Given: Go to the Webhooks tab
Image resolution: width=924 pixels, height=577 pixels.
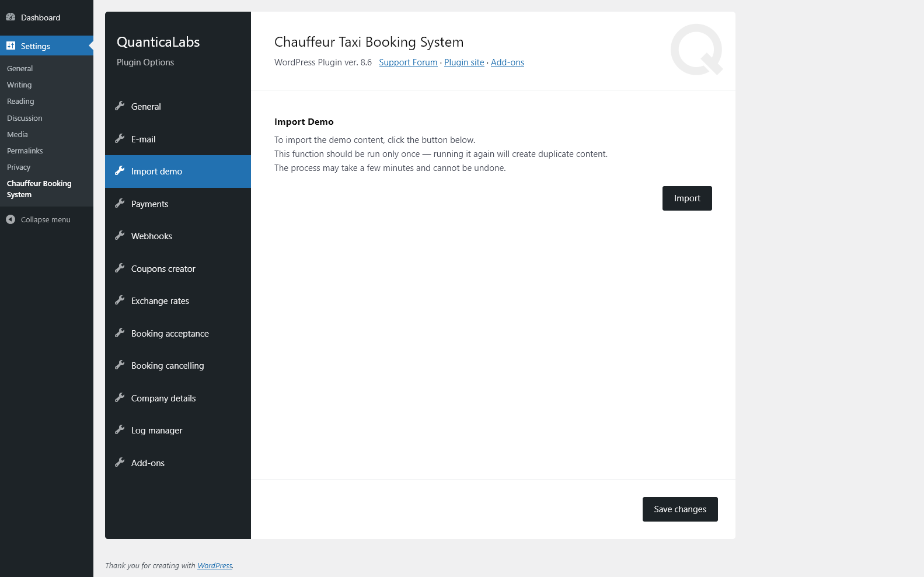Looking at the screenshot, I should pos(178,236).
